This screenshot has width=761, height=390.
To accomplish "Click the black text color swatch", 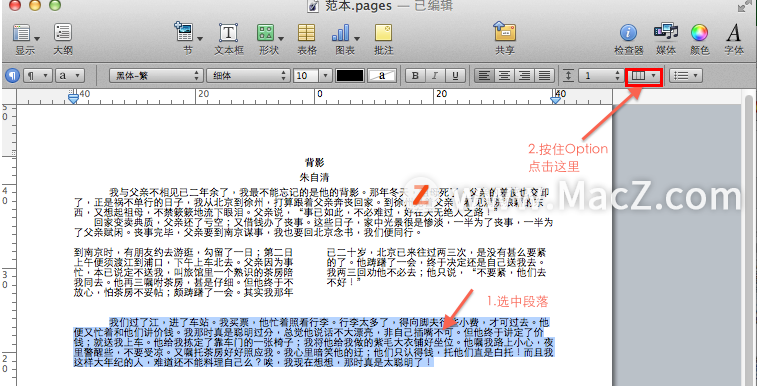I will point(350,76).
